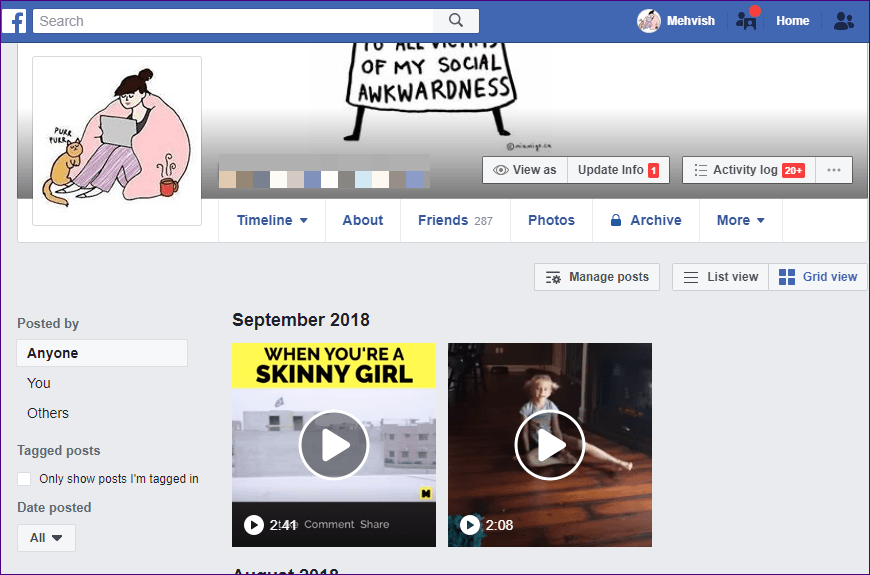Play the girl on floor video

[x=550, y=445]
